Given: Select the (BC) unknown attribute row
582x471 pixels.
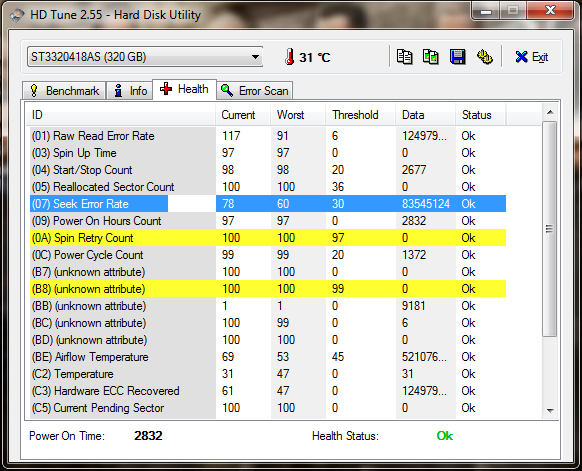Looking at the screenshot, I should (x=268, y=323).
